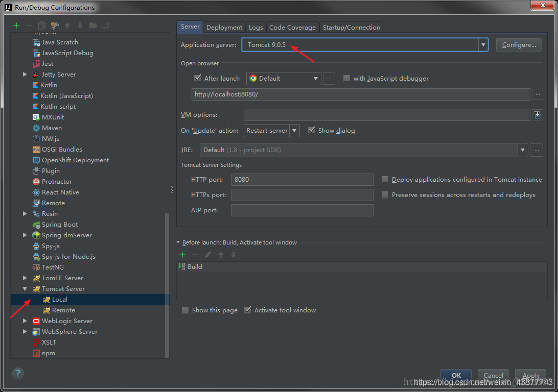Switch to the Server tab

190,27
